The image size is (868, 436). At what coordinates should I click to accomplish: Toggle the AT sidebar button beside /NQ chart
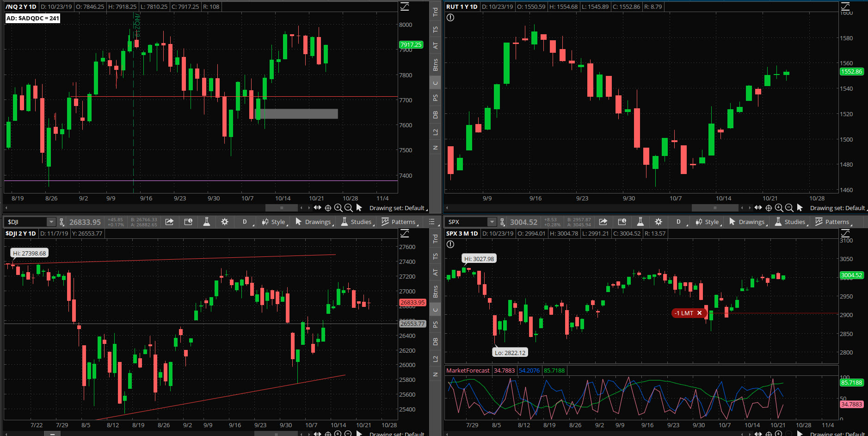click(435, 45)
